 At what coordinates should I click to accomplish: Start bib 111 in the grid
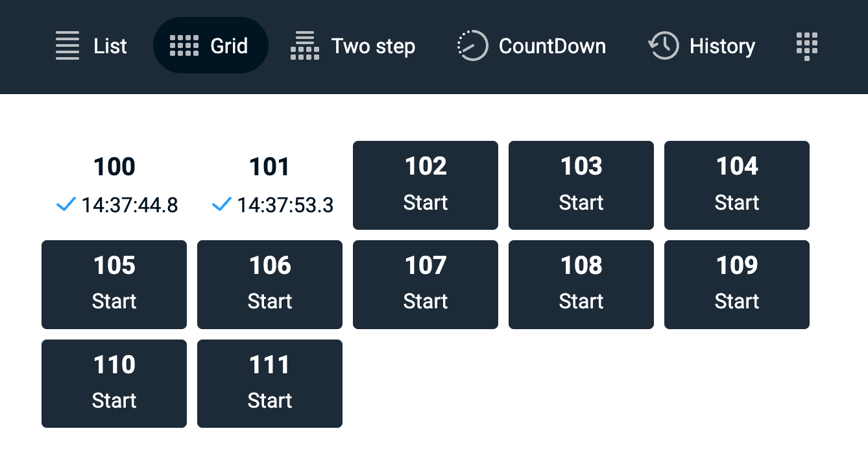(270, 384)
